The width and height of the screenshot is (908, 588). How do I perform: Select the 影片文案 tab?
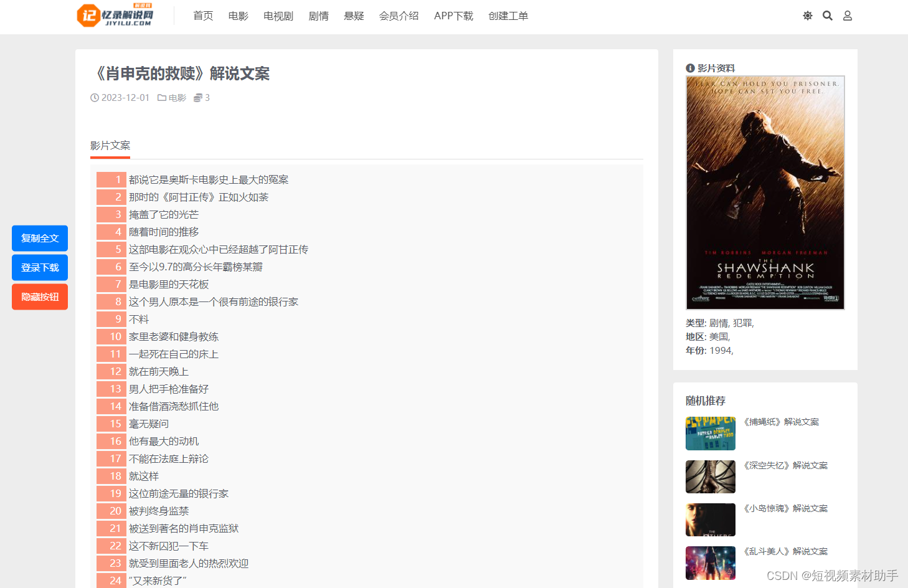tap(110, 146)
